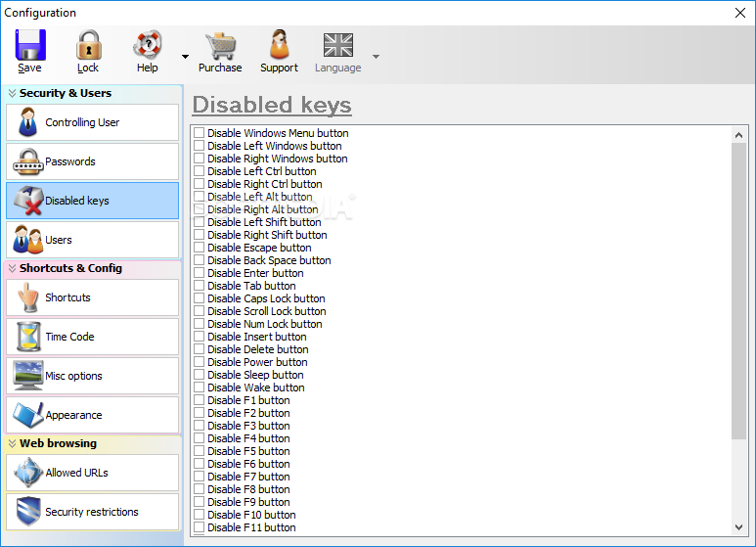Collapse the Shortcuts & Config section
This screenshot has height=547, width=756.
coord(12,268)
